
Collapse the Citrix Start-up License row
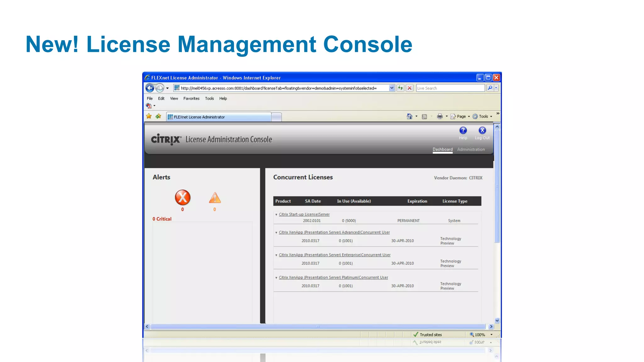(x=276, y=215)
